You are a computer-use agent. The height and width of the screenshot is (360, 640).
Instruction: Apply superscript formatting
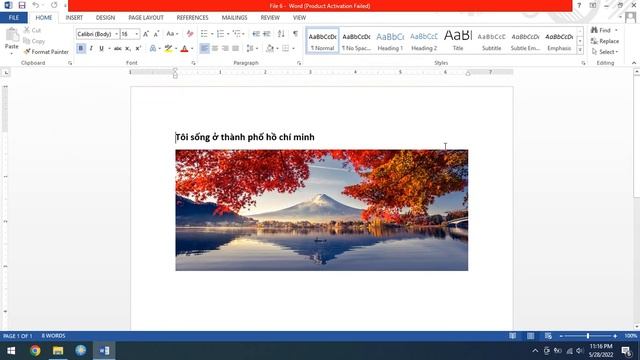[x=138, y=49]
